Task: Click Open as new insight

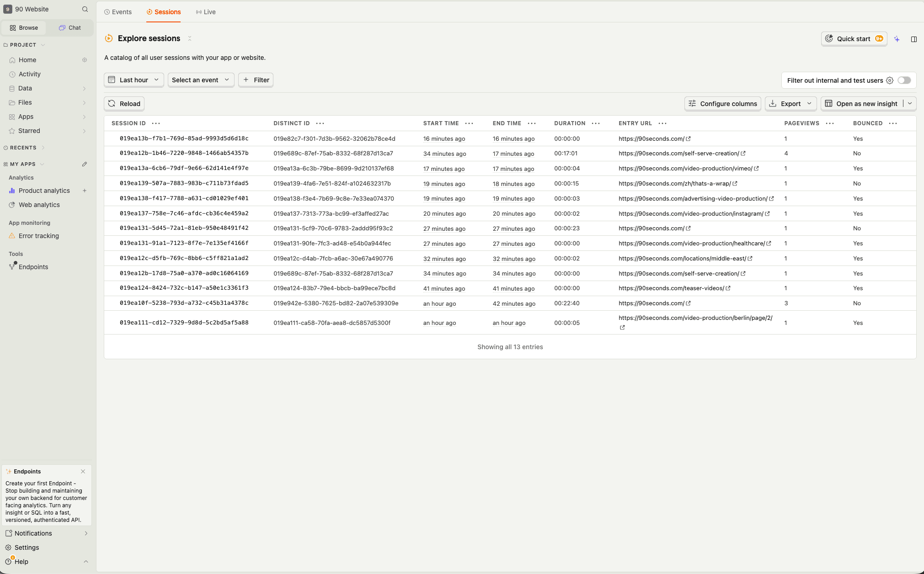Action: (861, 104)
